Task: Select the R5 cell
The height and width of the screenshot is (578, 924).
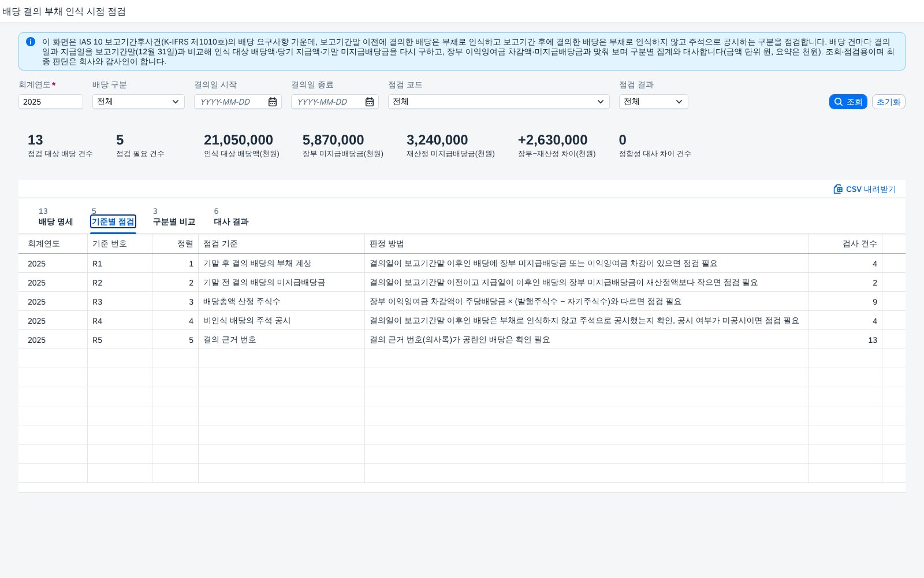Action: 120,340
